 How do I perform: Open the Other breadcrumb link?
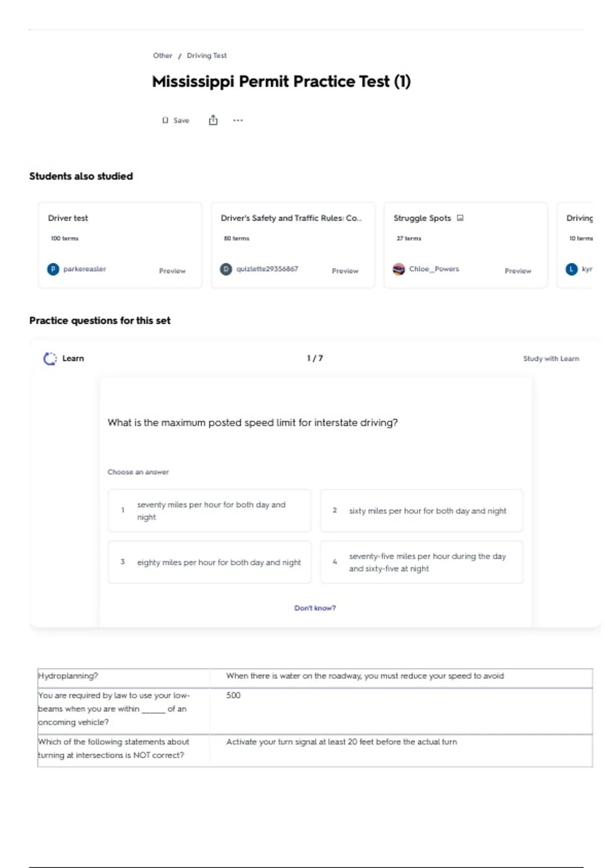coord(162,56)
